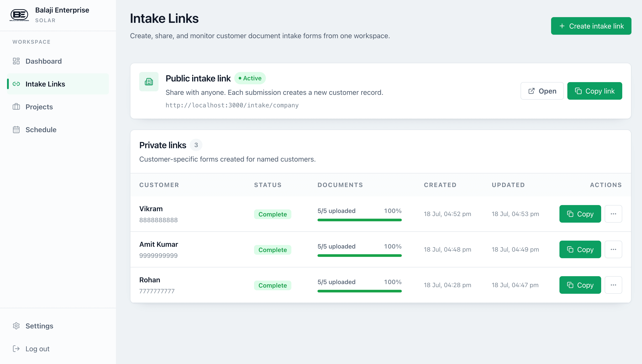This screenshot has width=642, height=364.
Task: Click Vikram's document progress bar
Action: click(x=359, y=220)
